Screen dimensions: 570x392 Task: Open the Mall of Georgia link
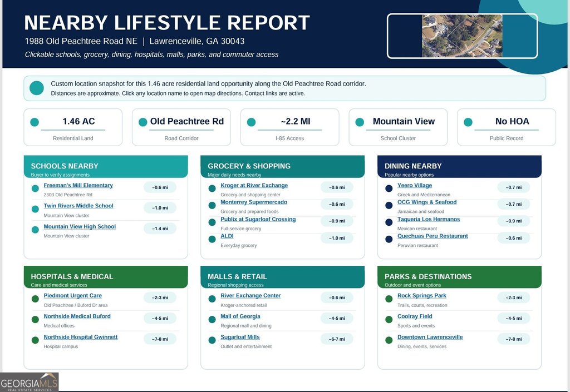pyautogui.click(x=240, y=316)
